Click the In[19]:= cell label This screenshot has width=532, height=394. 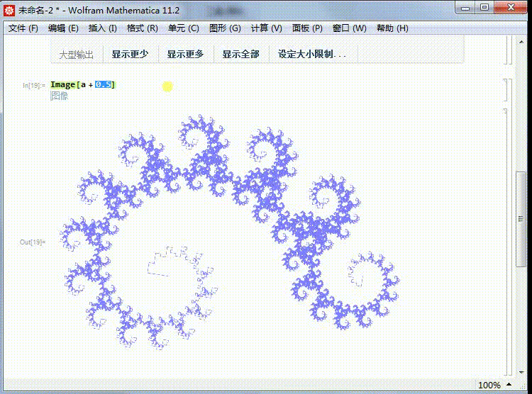coord(34,86)
